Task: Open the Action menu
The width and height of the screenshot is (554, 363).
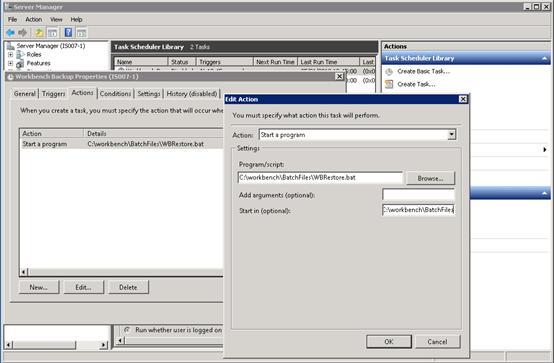Action: point(34,19)
